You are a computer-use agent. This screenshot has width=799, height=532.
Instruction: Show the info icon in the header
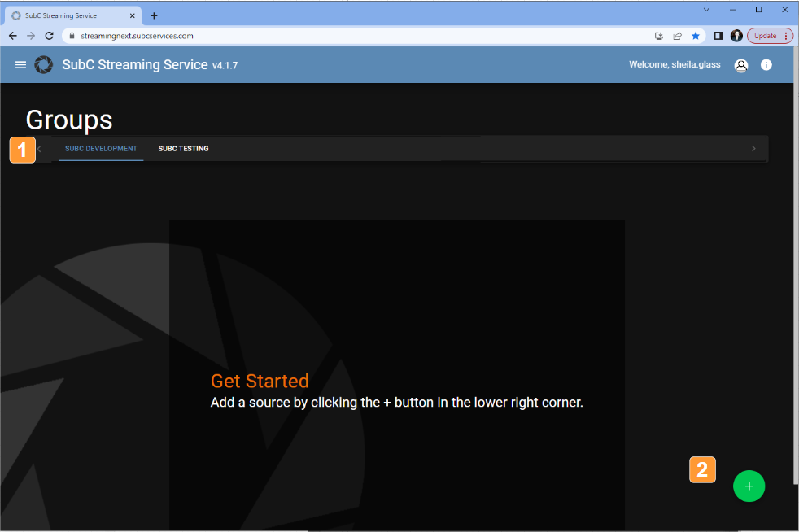[766, 65]
